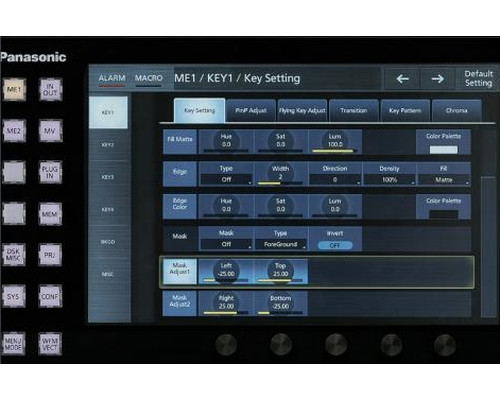Image resolution: width=500 pixels, height=400 pixels.
Task: Select the IN OUT button
Action: pos(50,89)
